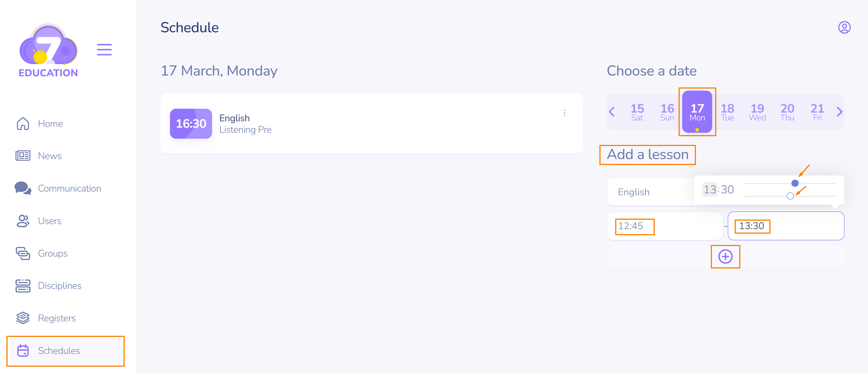This screenshot has width=868, height=374.
Task: Click the 12:45 start time field
Action: (x=664, y=226)
